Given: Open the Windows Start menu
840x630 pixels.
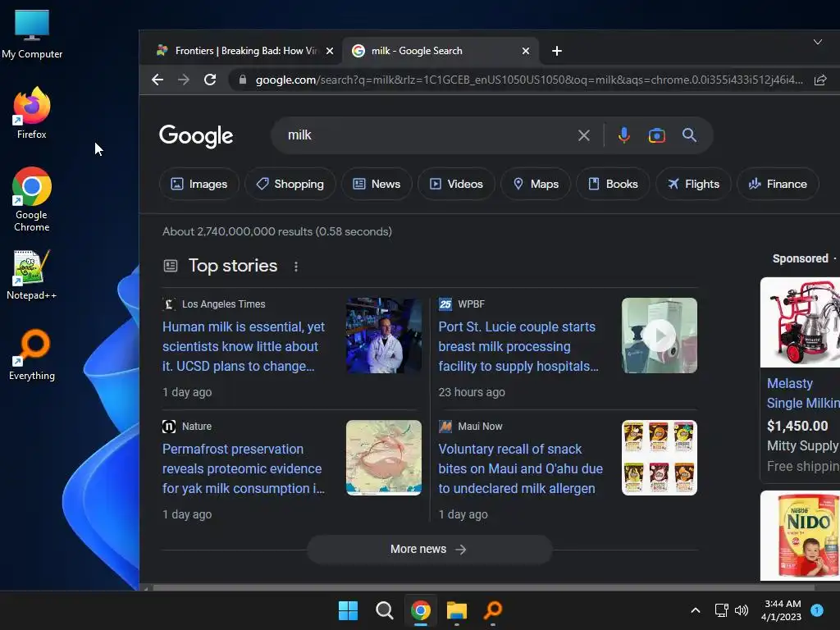Looking at the screenshot, I should click(348, 610).
